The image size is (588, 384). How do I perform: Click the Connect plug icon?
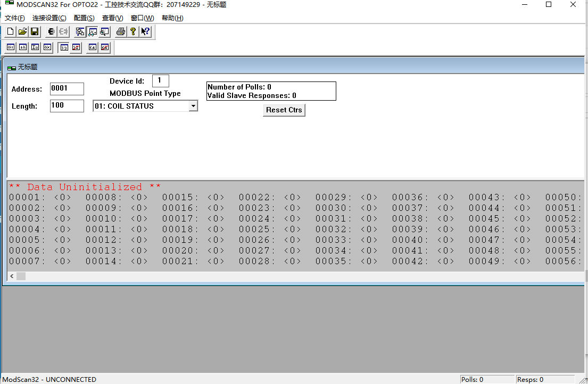tap(51, 32)
